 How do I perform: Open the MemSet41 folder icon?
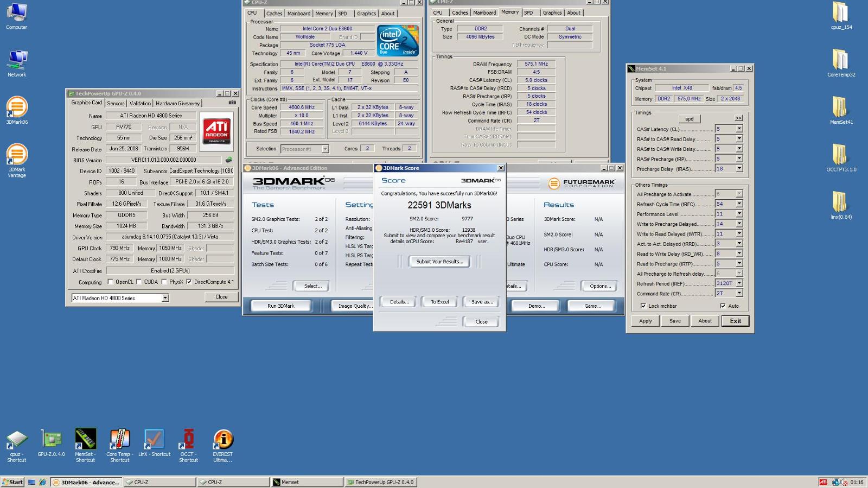point(841,110)
